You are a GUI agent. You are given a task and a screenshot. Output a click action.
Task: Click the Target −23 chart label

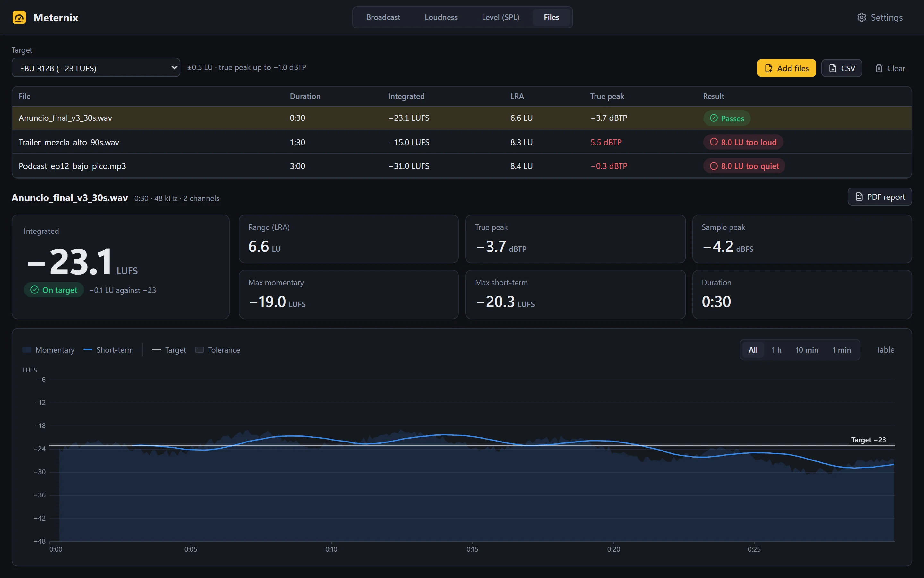868,440
